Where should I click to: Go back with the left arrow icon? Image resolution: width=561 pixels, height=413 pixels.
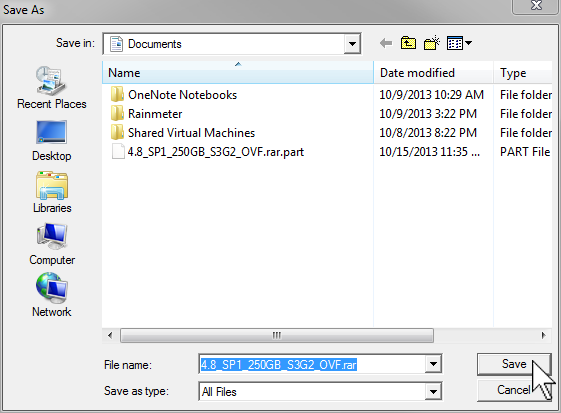point(386,44)
